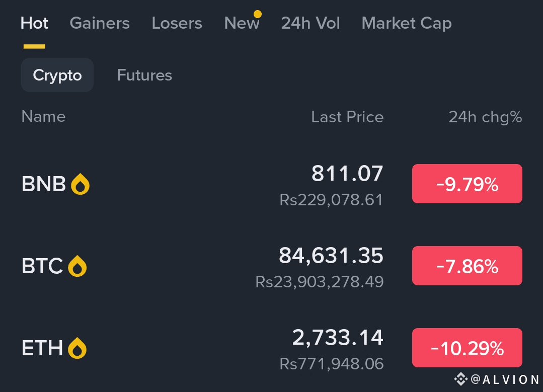The height and width of the screenshot is (392, 543).
Task: Switch to the Futures filter
Action: (144, 75)
